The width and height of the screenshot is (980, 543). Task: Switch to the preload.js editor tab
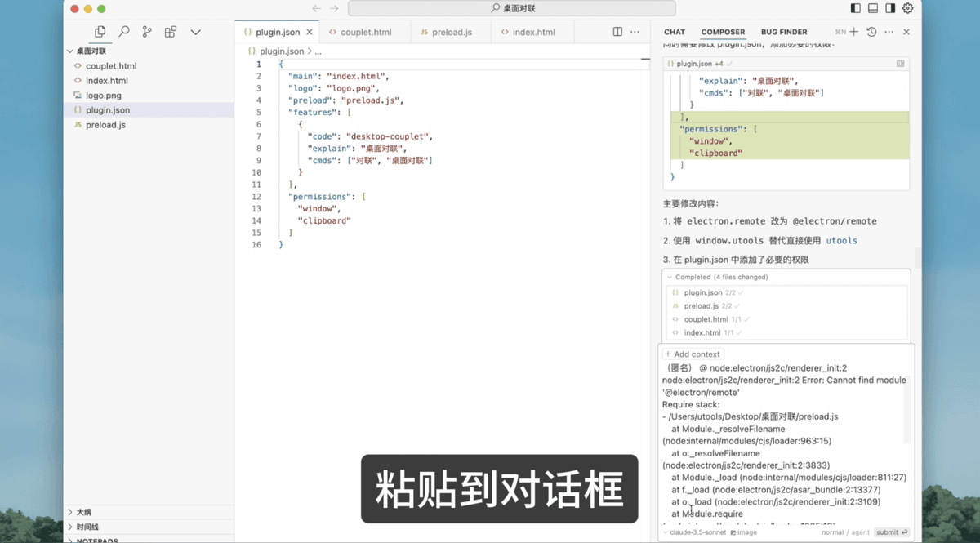tap(452, 33)
